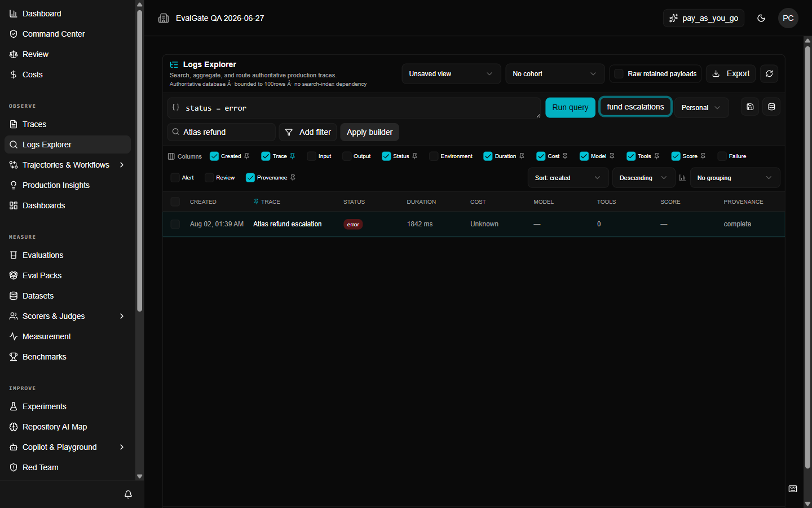Enable the Output column checkbox

tap(347, 156)
